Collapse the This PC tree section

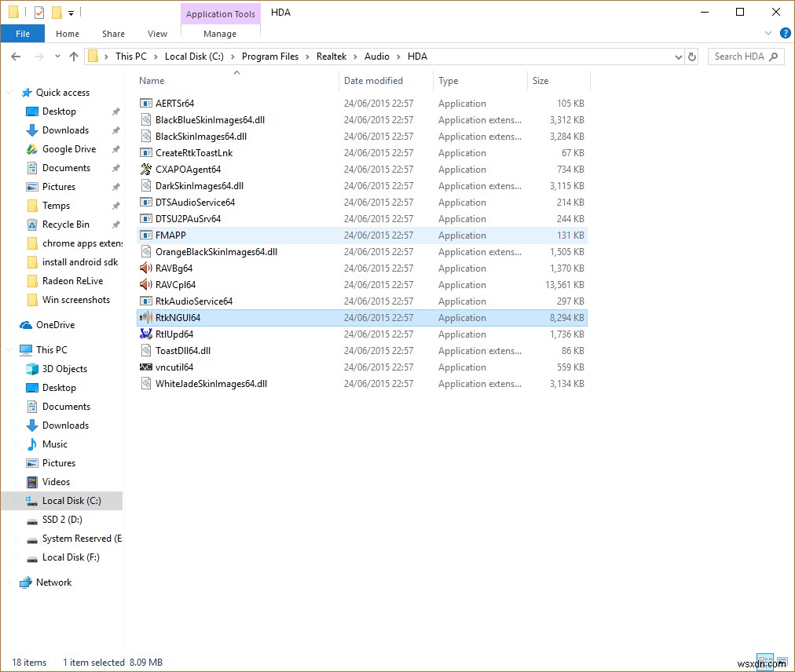coord(7,349)
